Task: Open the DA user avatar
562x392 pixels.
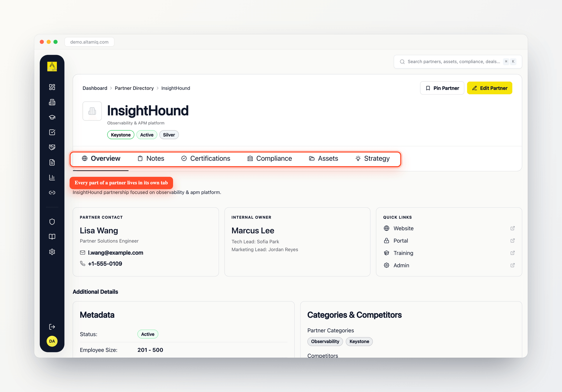Action: click(x=52, y=341)
